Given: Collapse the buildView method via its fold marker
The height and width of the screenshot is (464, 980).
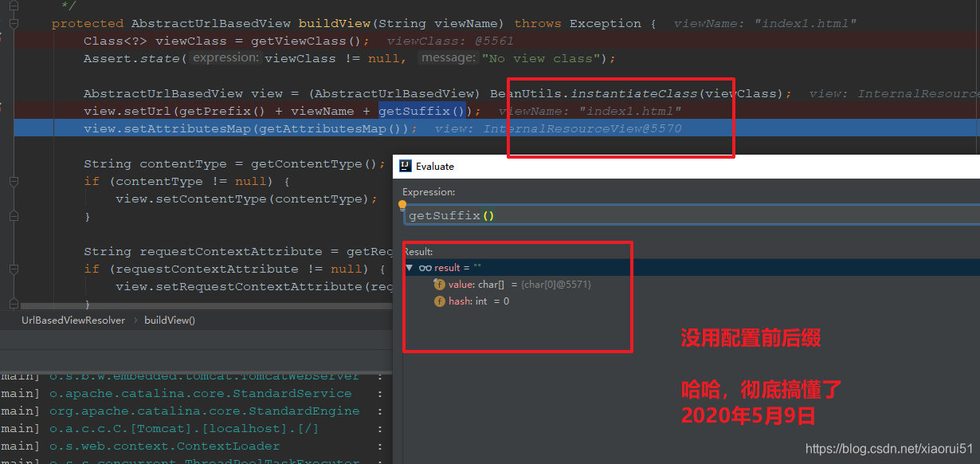Looking at the screenshot, I should coord(14,24).
